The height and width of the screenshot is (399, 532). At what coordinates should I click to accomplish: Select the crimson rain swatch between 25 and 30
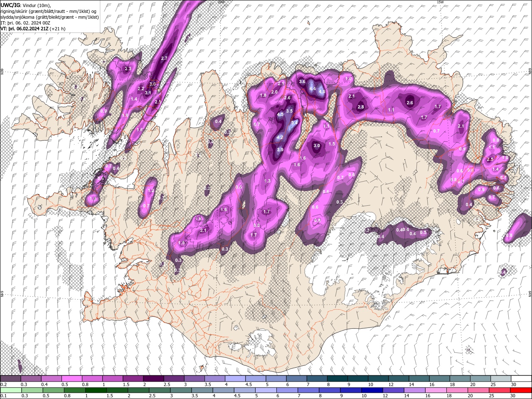point(500,390)
